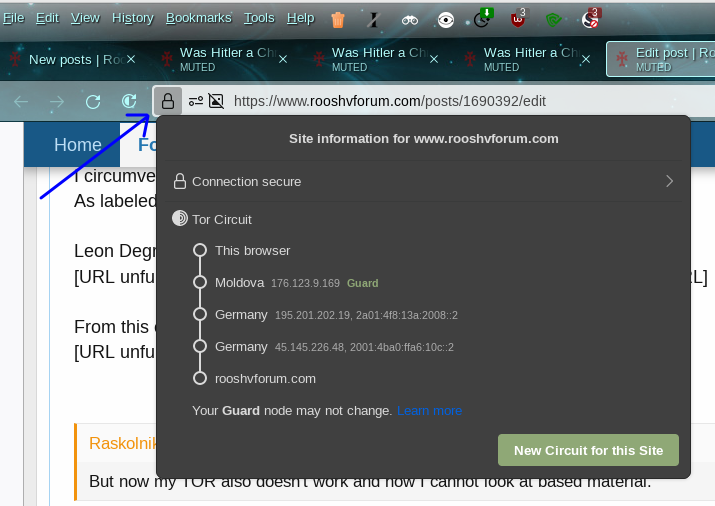Click the Tor Circuit onion icon

click(180, 218)
